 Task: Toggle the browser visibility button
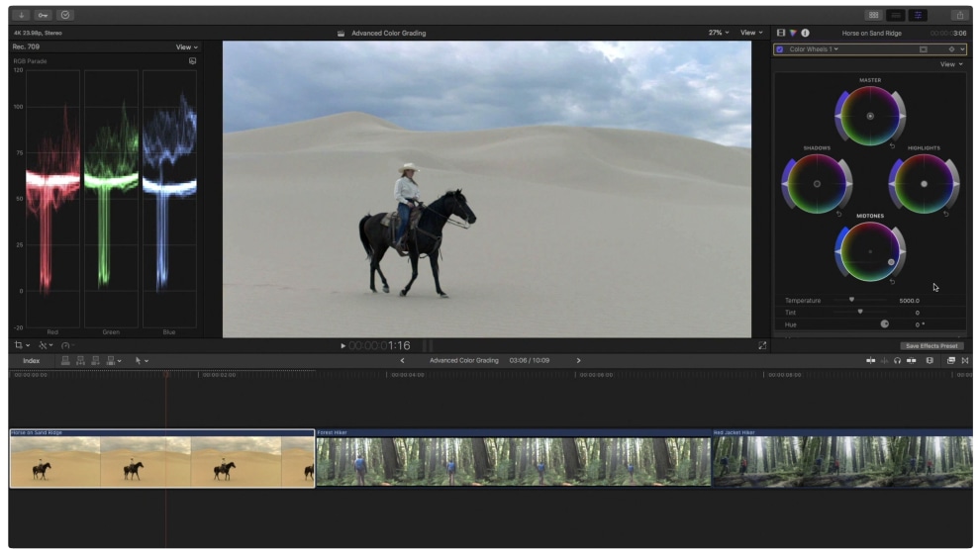(873, 15)
